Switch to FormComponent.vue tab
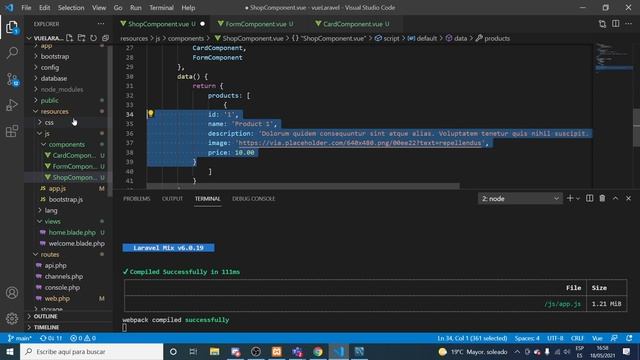Image resolution: width=640 pixels, height=360 pixels. pyautogui.click(x=259, y=24)
